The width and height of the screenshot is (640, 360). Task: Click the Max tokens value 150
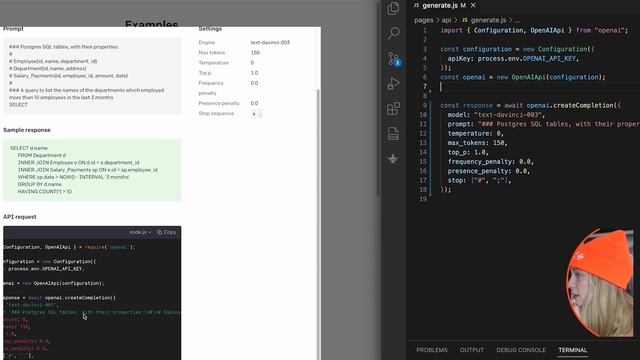click(x=255, y=53)
